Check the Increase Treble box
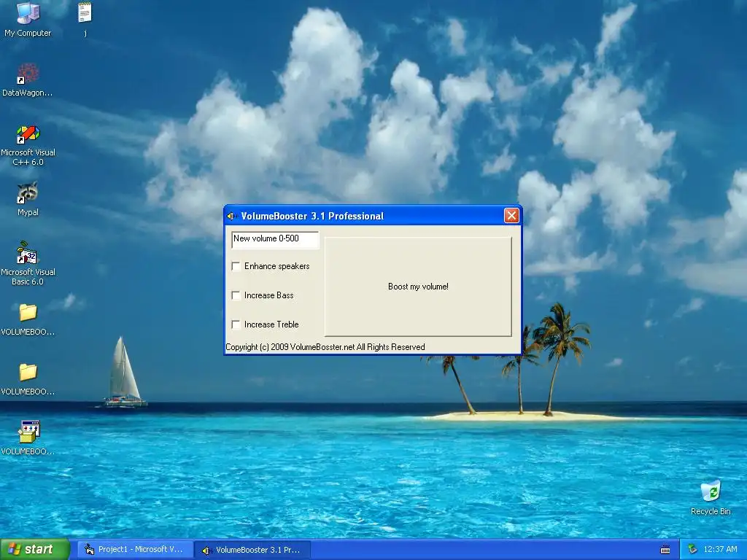Screen dimensions: 747x560 [236, 324]
